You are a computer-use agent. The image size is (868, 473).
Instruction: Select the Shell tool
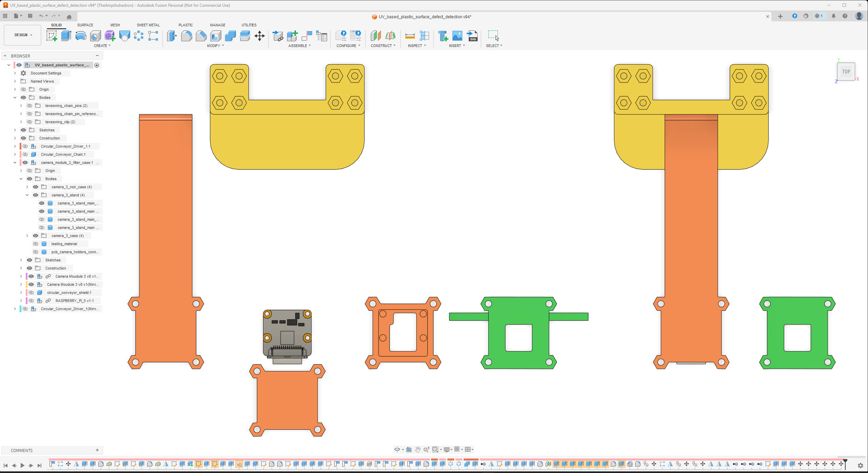pyautogui.click(x=216, y=36)
